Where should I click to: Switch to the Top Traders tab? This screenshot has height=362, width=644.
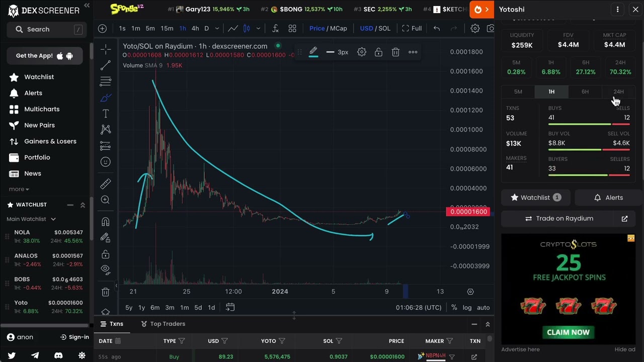pos(163,324)
